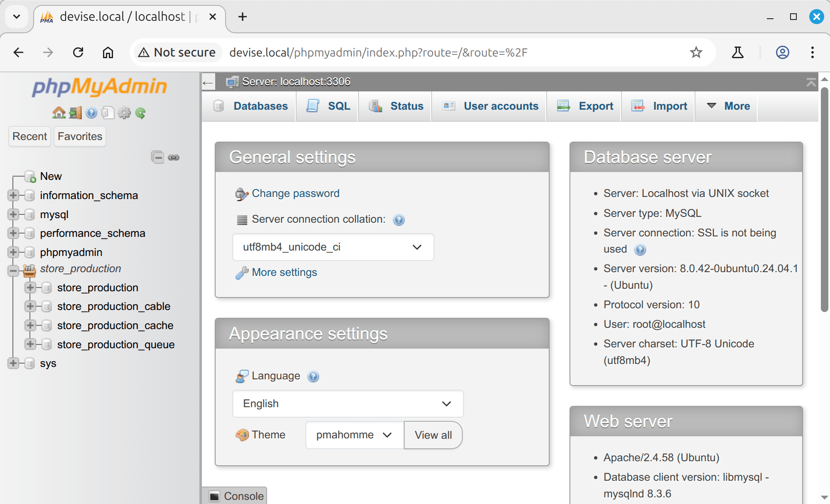Open the Status tab
830x504 pixels.
click(395, 106)
